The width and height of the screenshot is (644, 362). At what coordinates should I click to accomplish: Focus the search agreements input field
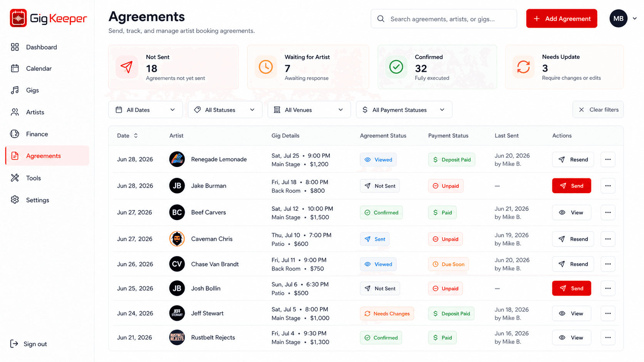(444, 19)
